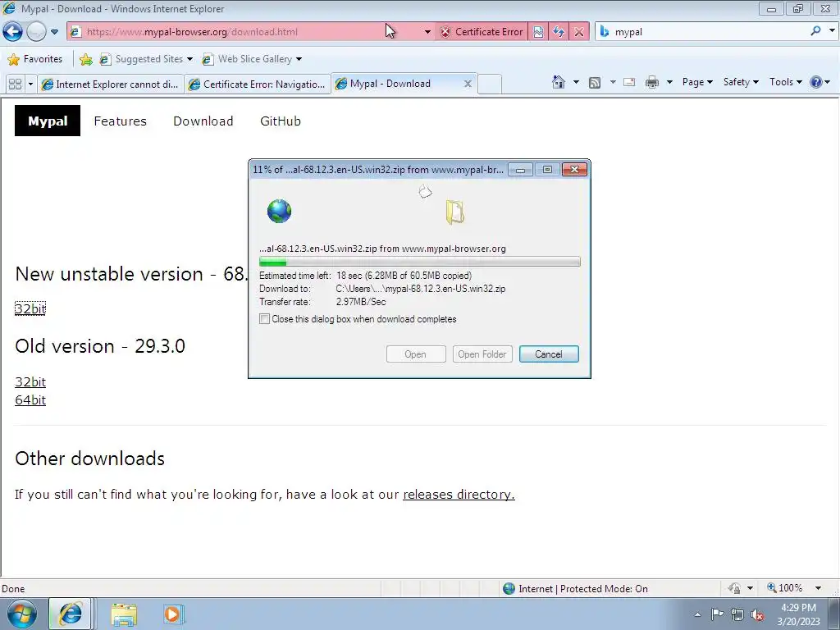
Task: Open the tab list dropdown arrow
Action: (30, 84)
